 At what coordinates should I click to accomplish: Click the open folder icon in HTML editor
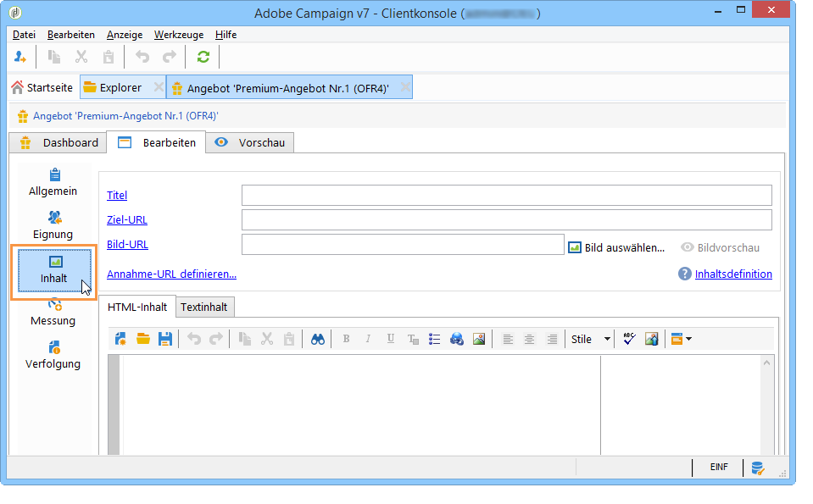[x=143, y=340]
